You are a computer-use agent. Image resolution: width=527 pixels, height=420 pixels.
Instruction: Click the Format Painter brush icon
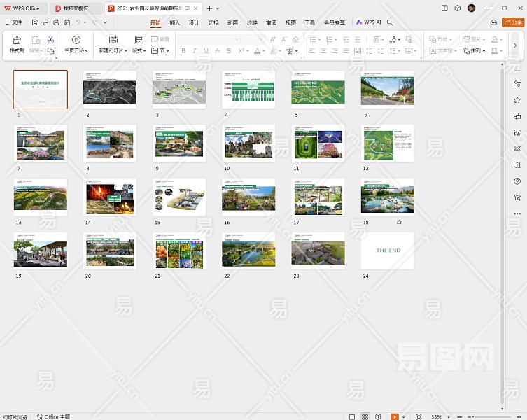16,40
